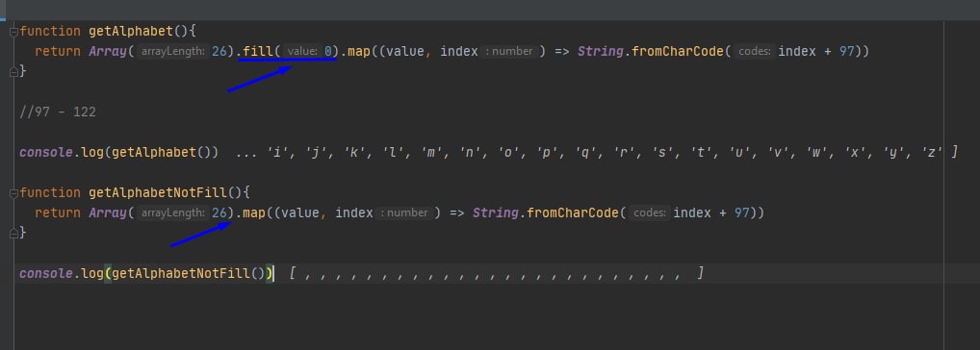Click getAlphabetNotFill() inside the last console.log
Image resolution: width=980 pixels, height=350 pixels.
190,273
